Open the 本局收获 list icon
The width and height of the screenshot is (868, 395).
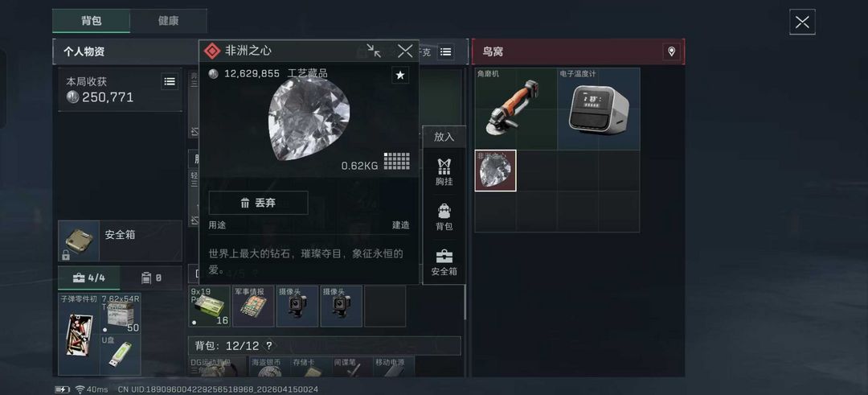pyautogui.click(x=170, y=81)
